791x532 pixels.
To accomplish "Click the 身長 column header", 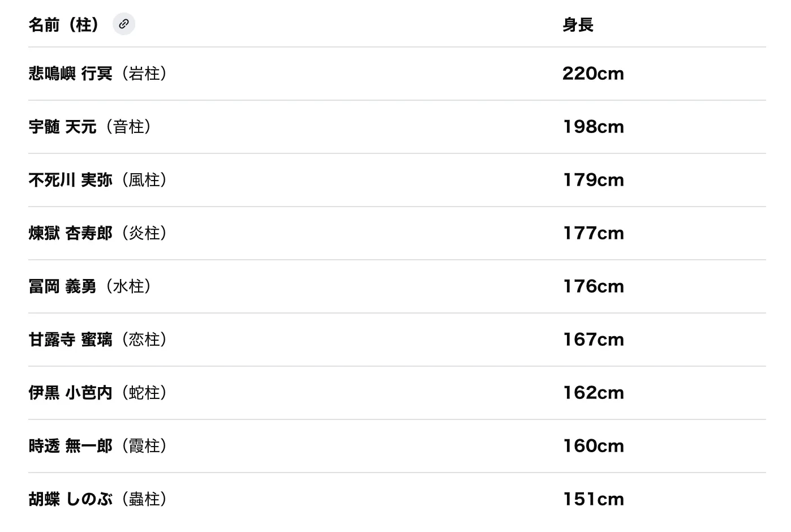I will point(578,25).
